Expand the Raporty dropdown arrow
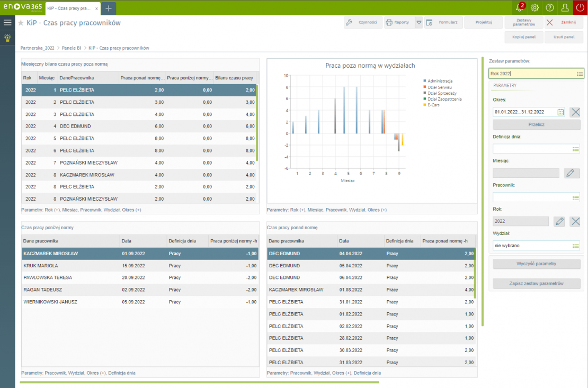Image resolution: width=588 pixels, height=388 pixels. click(x=418, y=22)
